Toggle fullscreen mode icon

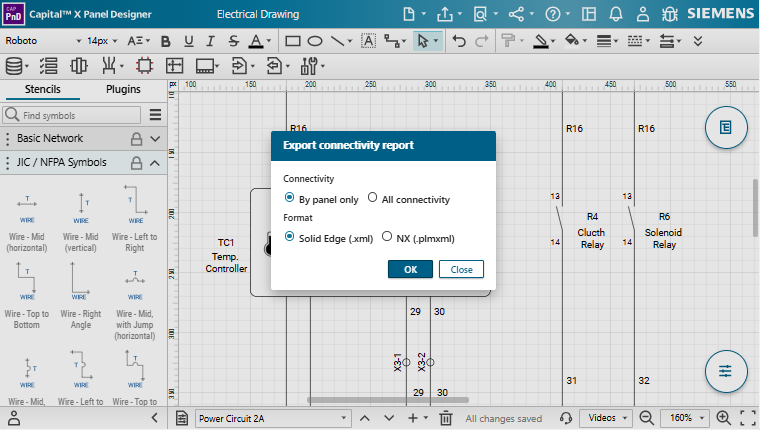(x=748, y=418)
